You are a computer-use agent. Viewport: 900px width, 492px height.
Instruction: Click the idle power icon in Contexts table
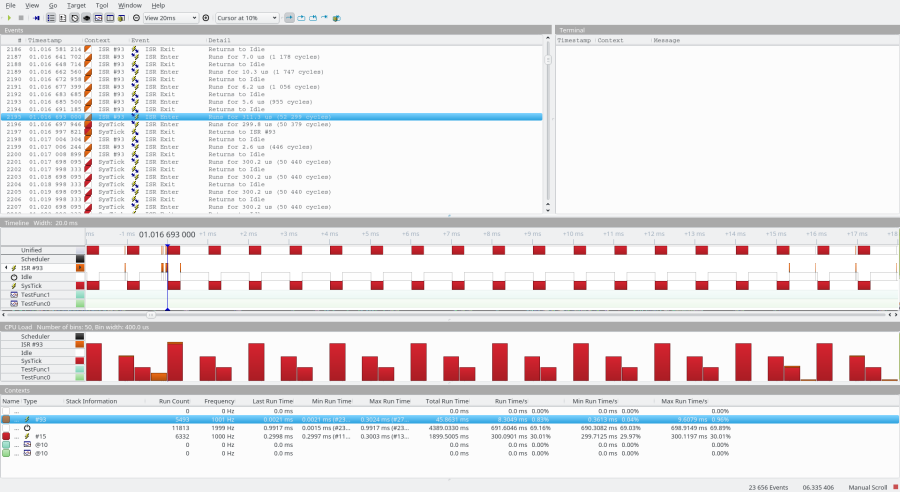click(27, 428)
